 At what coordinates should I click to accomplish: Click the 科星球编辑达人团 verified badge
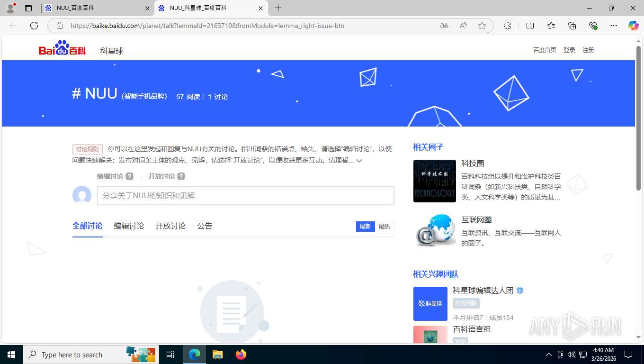pyautogui.click(x=520, y=291)
